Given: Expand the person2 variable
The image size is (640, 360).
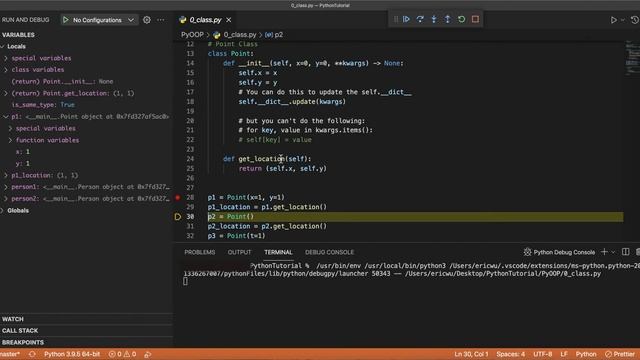Looking at the screenshot, I should tap(6, 199).
